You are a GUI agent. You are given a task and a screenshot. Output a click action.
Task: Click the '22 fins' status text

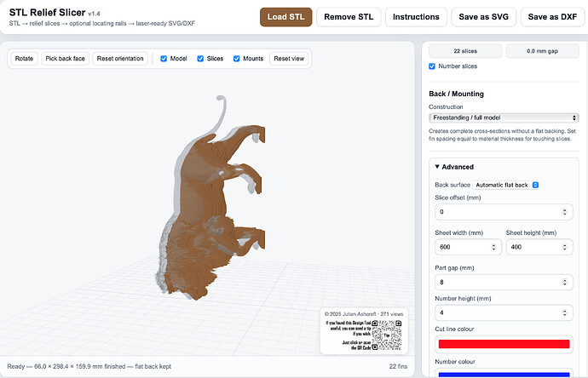click(x=398, y=366)
